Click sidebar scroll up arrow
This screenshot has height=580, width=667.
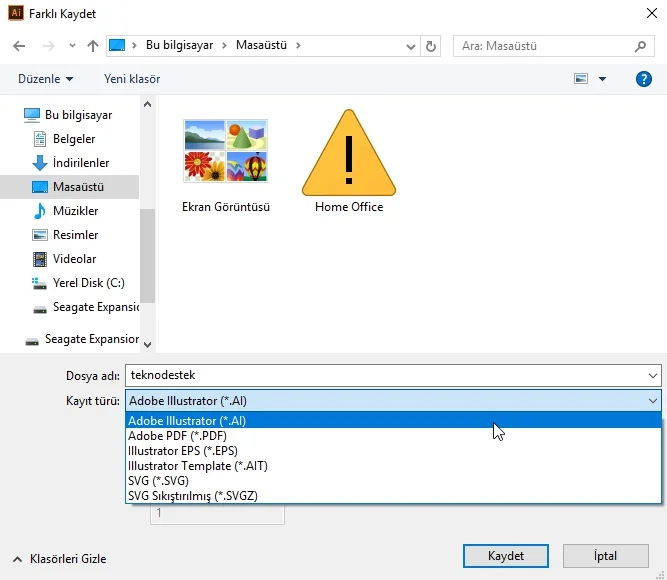pos(148,104)
